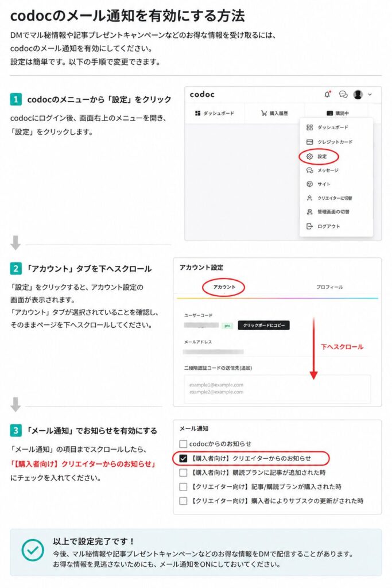Click the gear icon next to 設定

309,156
